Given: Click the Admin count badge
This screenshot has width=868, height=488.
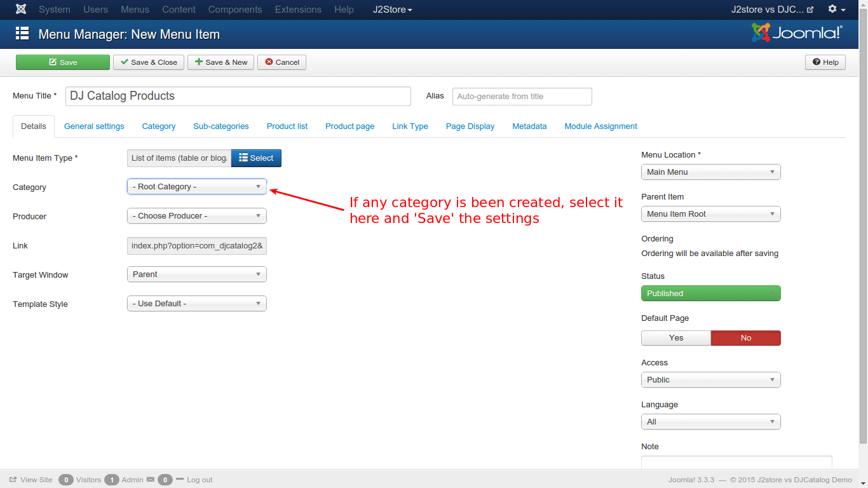Looking at the screenshot, I should [112, 480].
